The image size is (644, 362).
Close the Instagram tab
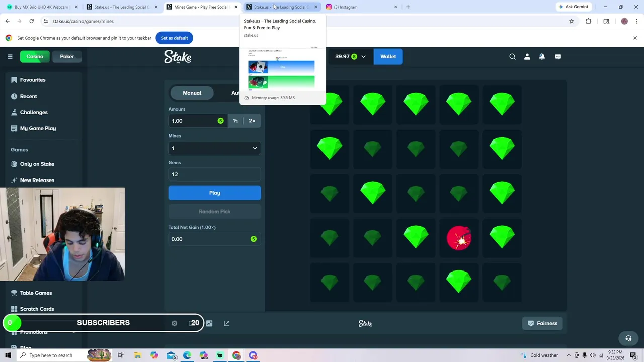395,7
